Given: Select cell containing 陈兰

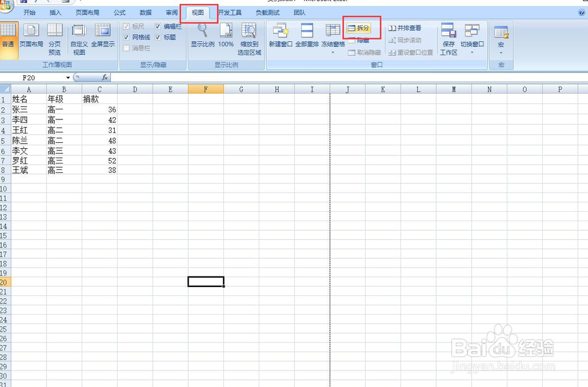Looking at the screenshot, I should (x=29, y=141).
